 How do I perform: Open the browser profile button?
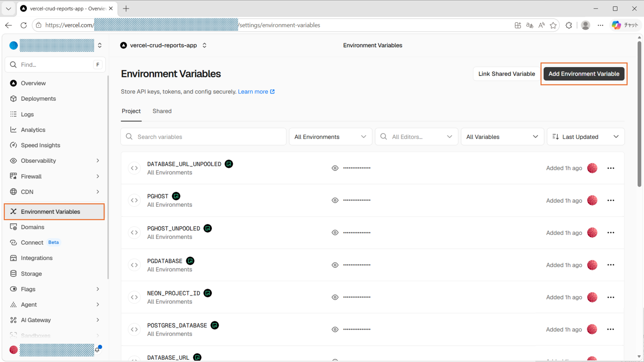[585, 26]
